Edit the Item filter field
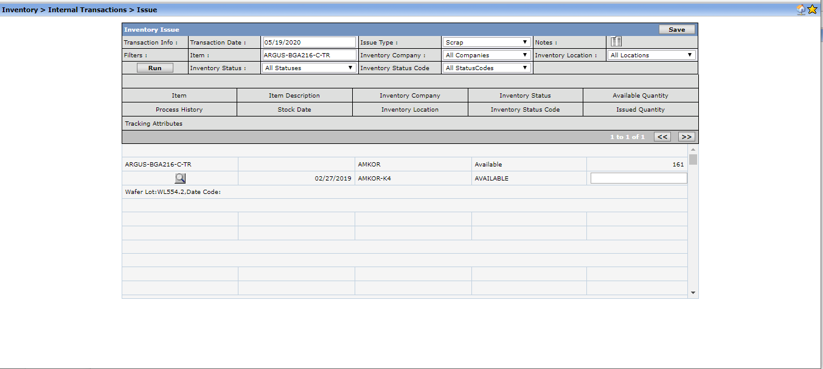 click(309, 55)
